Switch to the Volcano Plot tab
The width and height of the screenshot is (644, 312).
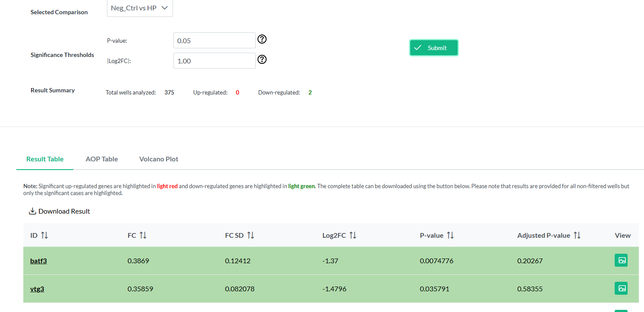(x=159, y=159)
